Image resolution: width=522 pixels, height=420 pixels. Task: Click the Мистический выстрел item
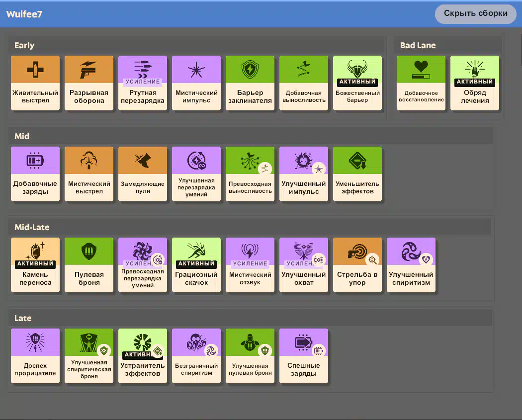pyautogui.click(x=89, y=174)
